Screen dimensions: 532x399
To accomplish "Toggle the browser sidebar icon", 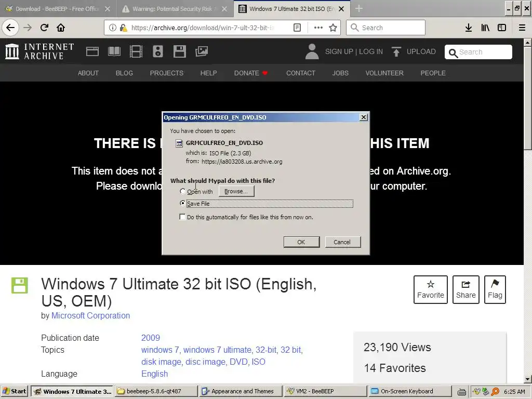I will pos(502,28).
